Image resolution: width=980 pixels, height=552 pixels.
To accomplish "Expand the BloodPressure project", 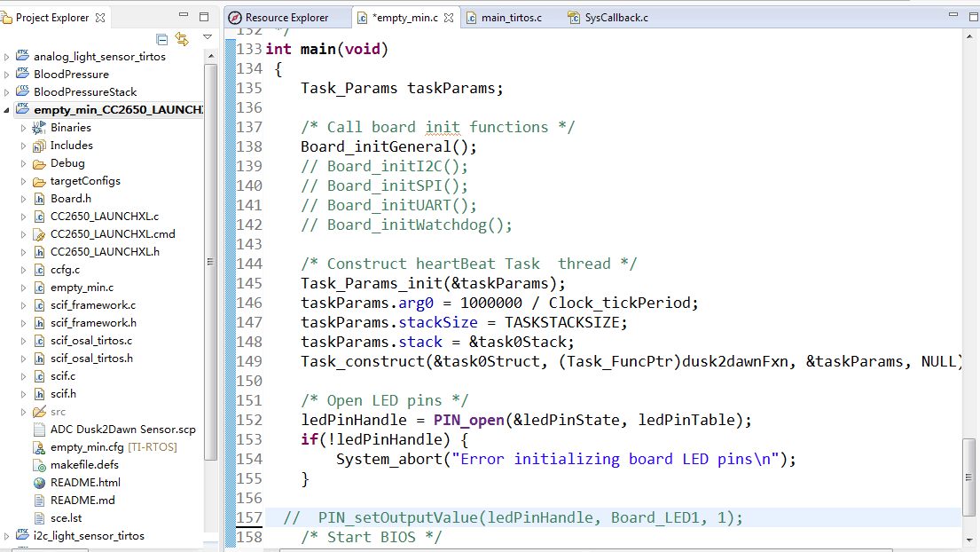I will coord(7,75).
